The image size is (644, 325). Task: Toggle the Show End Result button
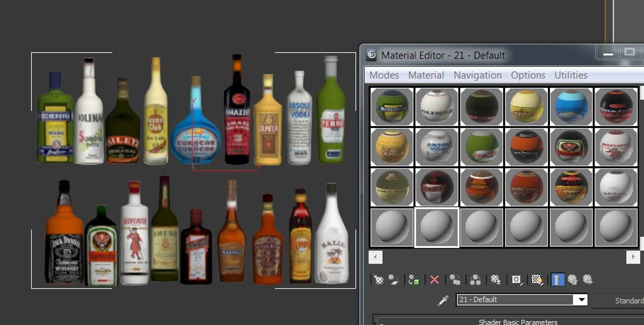point(557,279)
